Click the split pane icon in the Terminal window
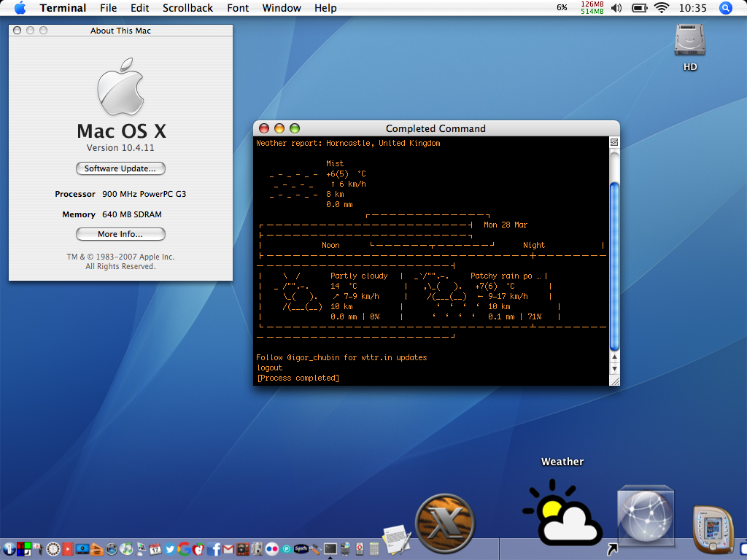747x560 pixels. 614,142
